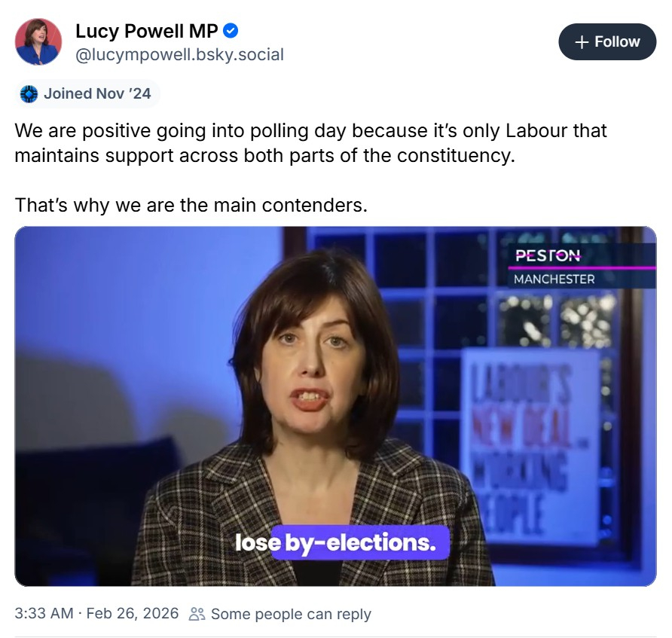Click the 'main contenders' sentence in the post

191,204
